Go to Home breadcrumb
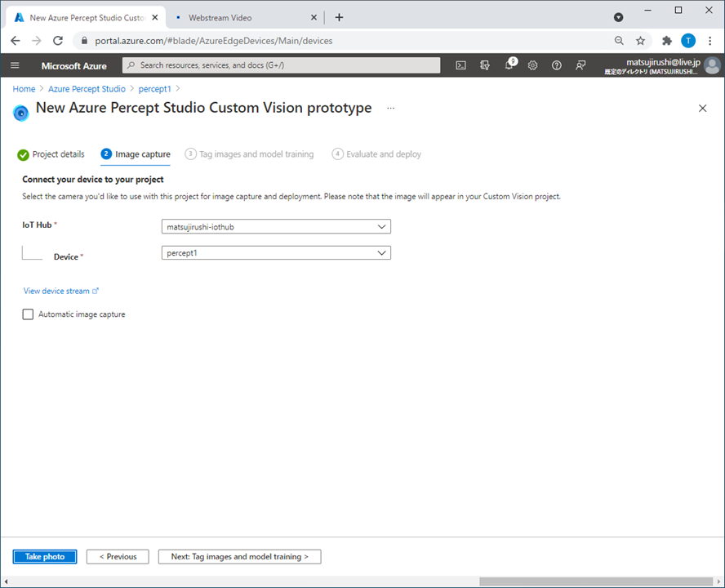 (24, 89)
